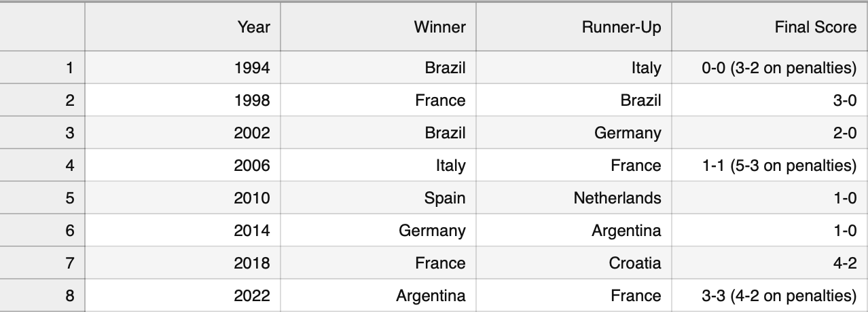Select row header number 8
Screen dimensions: 868x312
42,296
